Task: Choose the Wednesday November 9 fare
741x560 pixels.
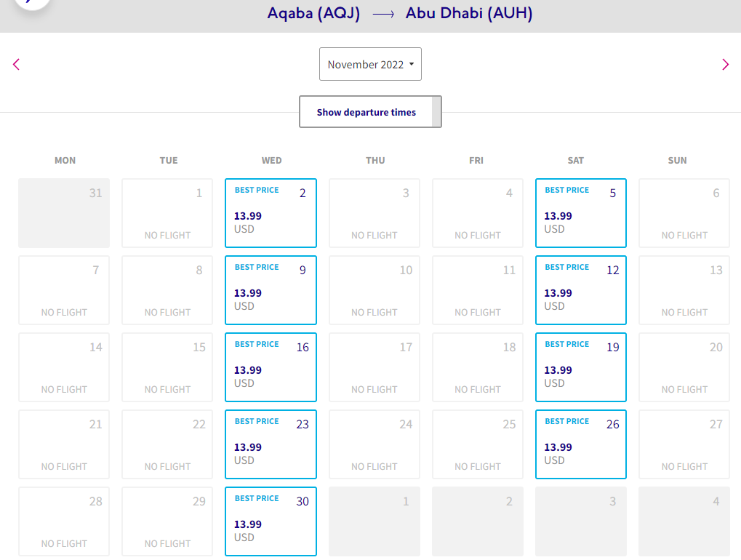Action: tap(271, 289)
